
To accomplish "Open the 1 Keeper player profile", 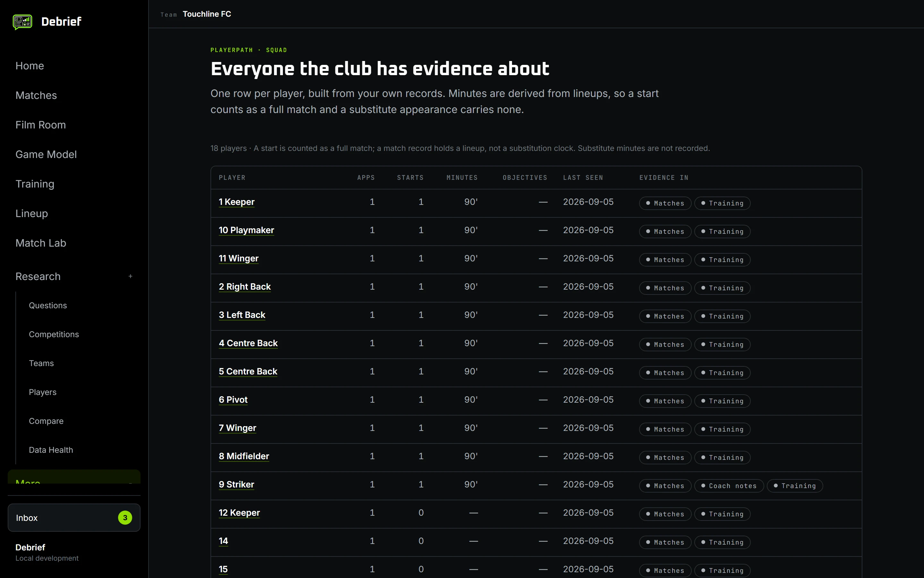I will point(236,202).
